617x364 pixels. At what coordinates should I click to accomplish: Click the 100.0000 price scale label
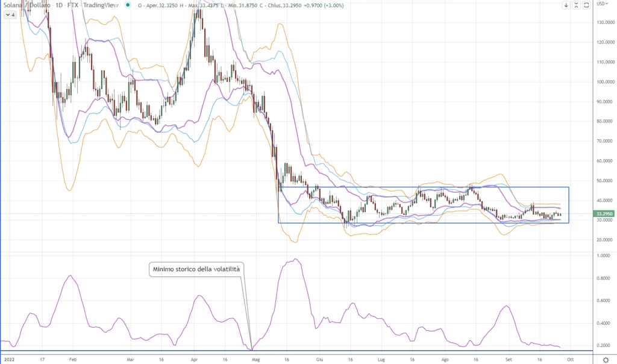click(604, 81)
